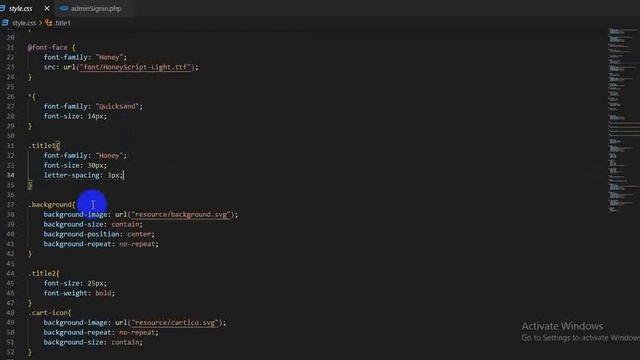This screenshot has width=640, height=360.
Task: Click the .title1 selector text
Action: (x=42, y=146)
